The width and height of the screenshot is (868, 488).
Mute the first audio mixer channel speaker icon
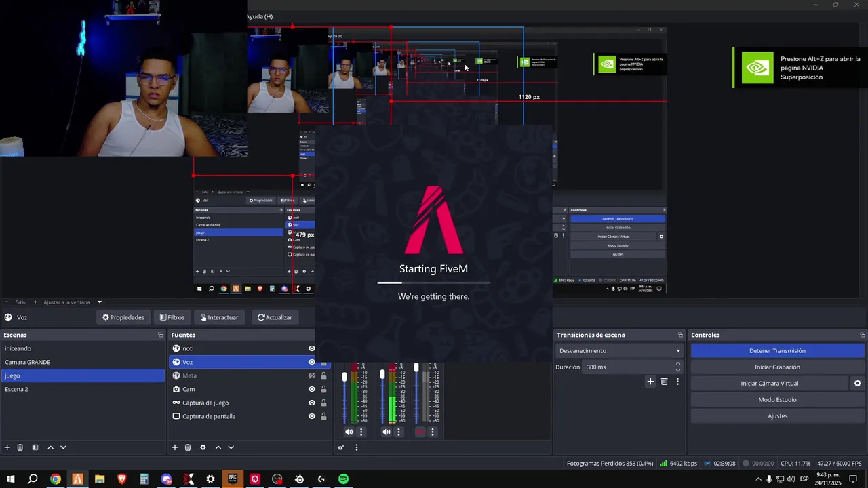349,432
